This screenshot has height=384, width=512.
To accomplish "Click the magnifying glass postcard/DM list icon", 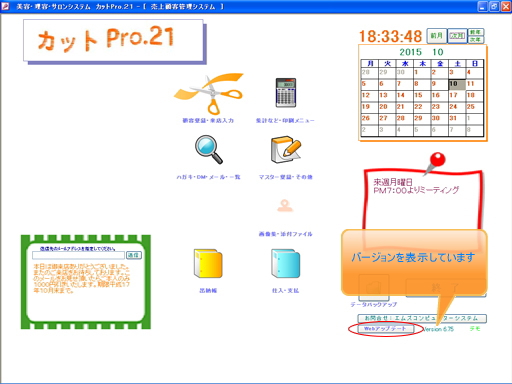I will (x=209, y=149).
